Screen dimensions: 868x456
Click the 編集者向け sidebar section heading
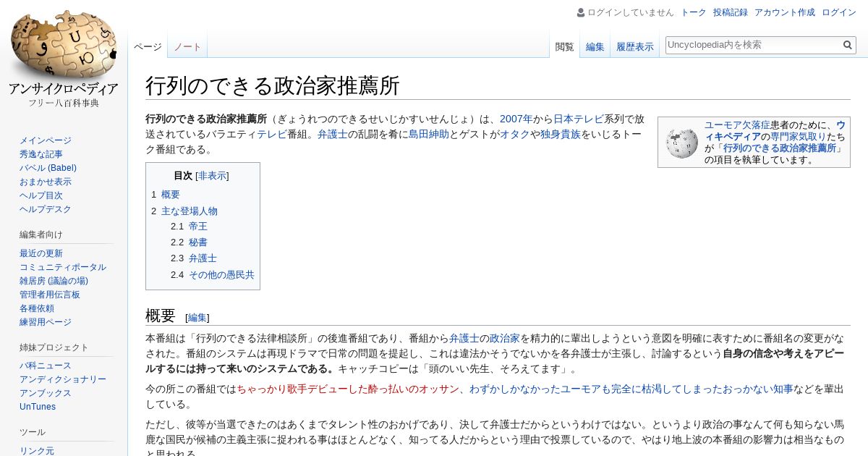coord(41,235)
